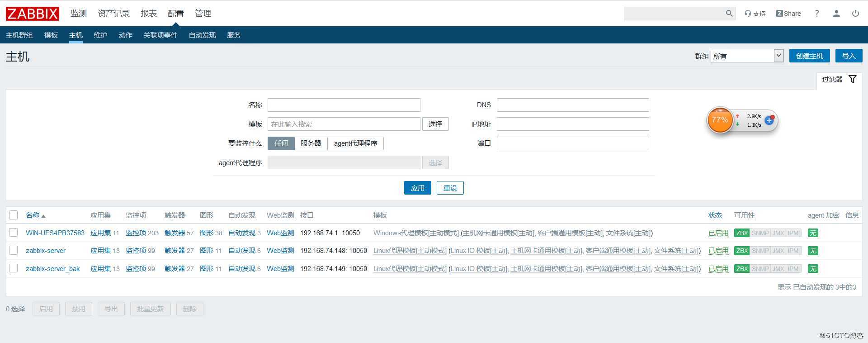Click the 导入 button

click(849, 56)
